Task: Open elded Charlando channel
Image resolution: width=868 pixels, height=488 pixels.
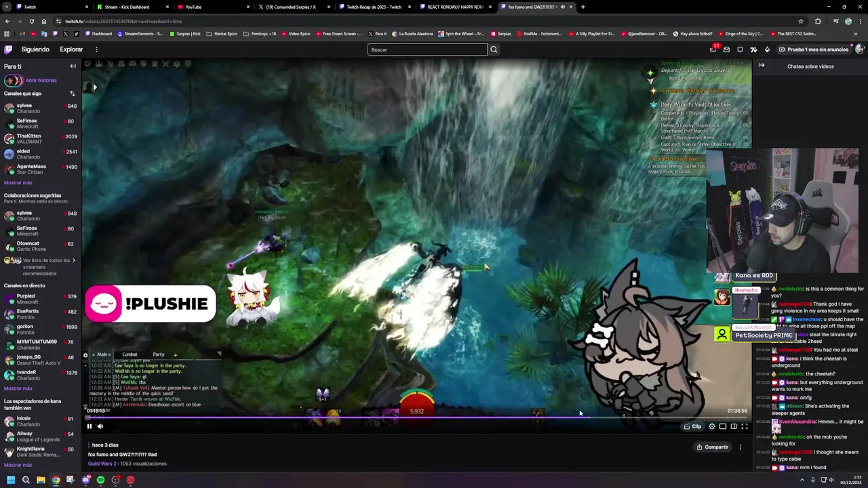Action: coord(41,154)
